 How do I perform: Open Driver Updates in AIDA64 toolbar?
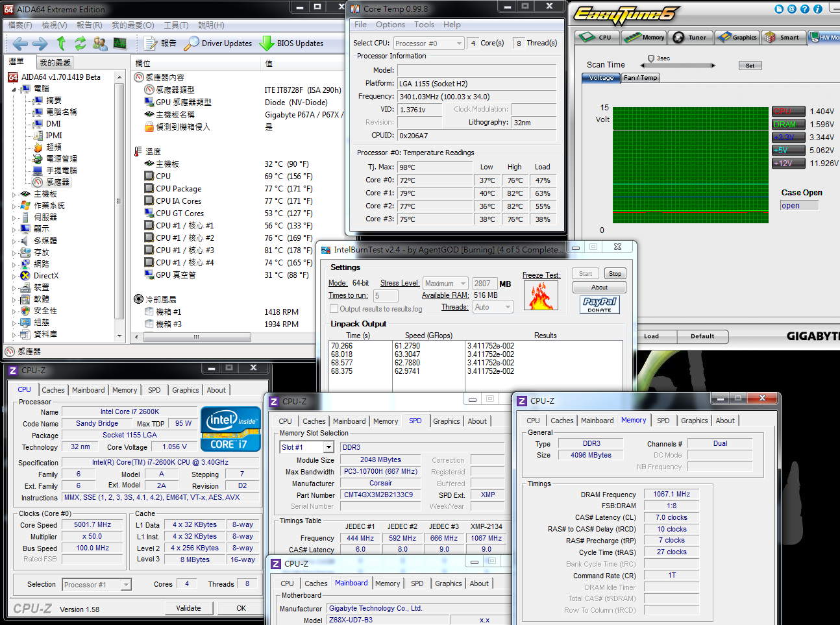click(218, 43)
